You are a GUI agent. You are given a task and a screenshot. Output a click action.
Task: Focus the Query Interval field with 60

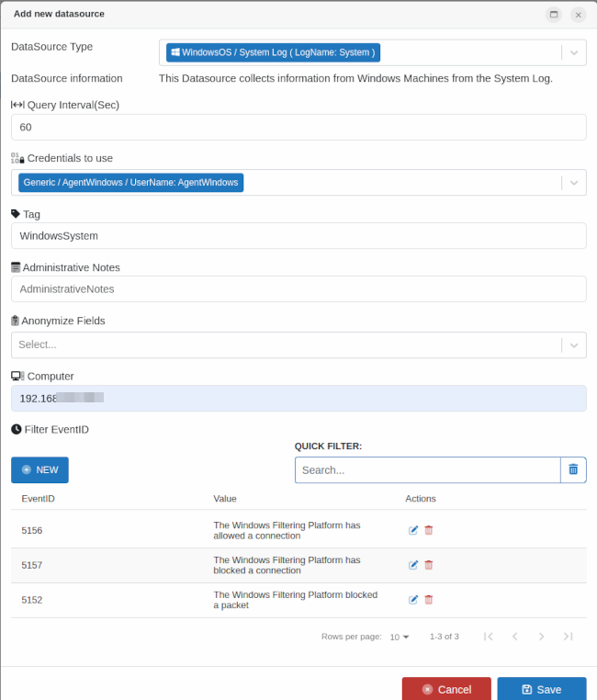click(298, 128)
